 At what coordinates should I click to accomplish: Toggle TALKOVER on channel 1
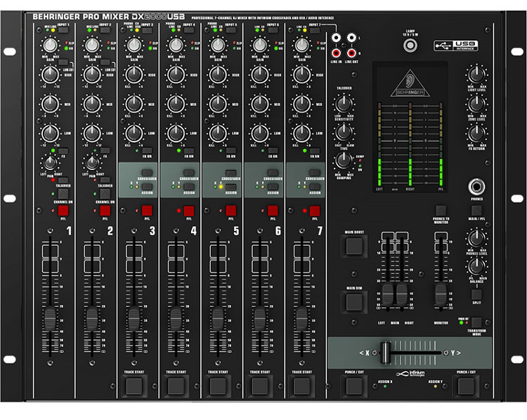point(63,181)
